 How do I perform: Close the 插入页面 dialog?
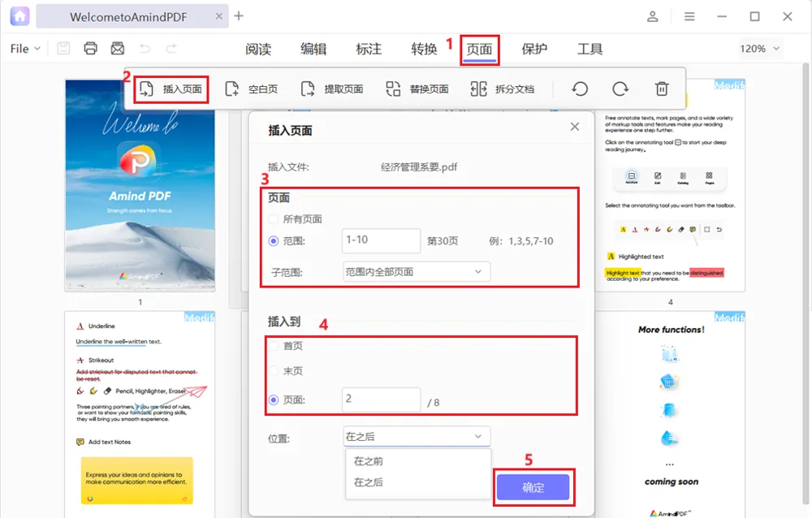[x=575, y=127]
